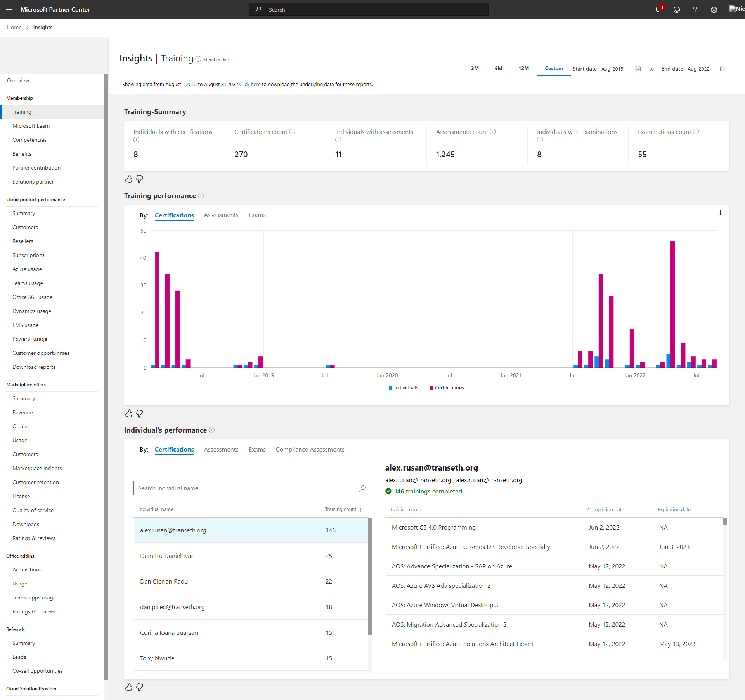Click info icon under Individuals with assessments
Viewport: 745px width, 700px height.
(338, 140)
